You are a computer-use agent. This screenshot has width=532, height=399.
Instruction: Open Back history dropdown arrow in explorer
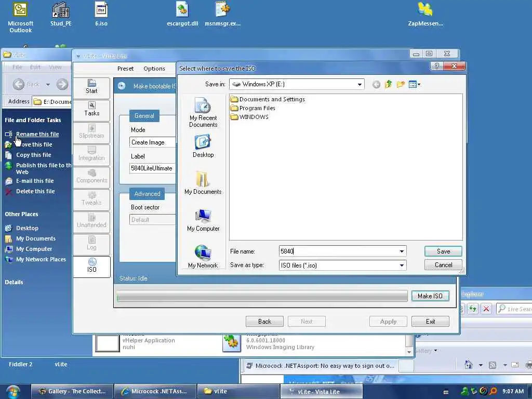point(48,85)
